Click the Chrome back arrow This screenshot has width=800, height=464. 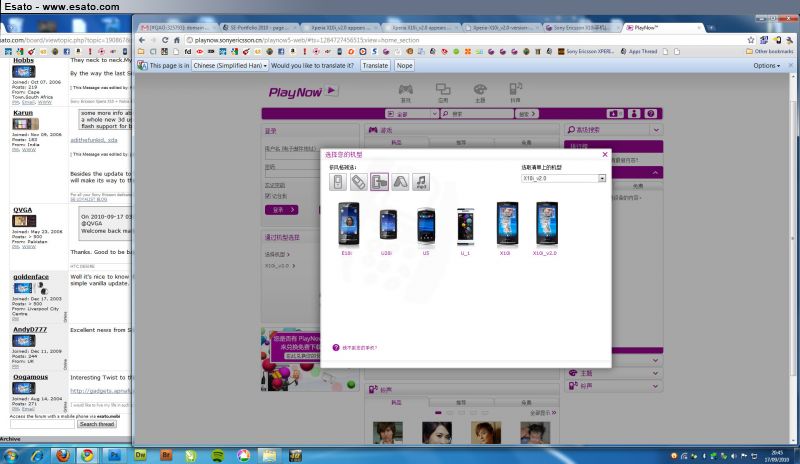142,40
